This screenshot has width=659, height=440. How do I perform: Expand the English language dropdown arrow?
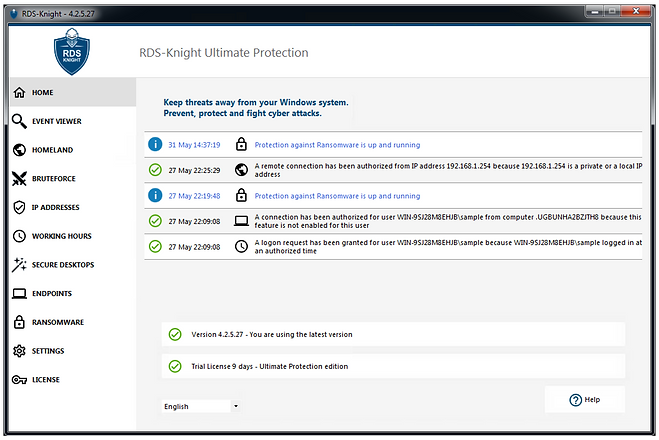tap(236, 406)
